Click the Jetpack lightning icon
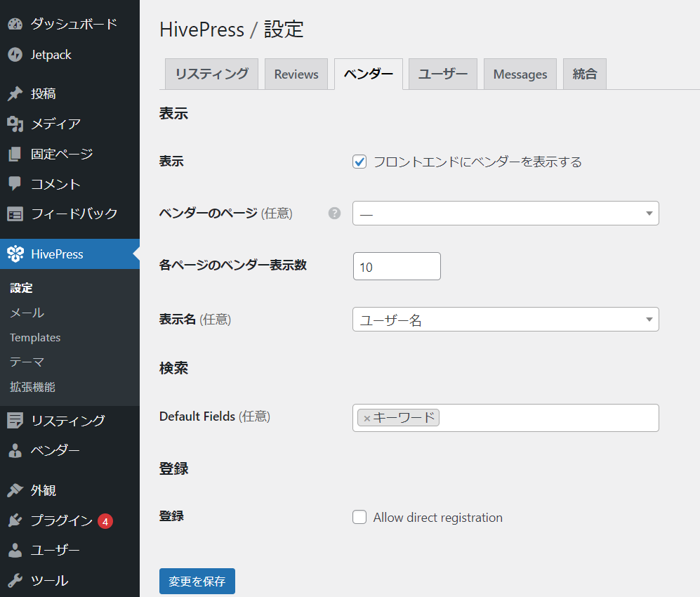The height and width of the screenshot is (597, 700). 15,55
